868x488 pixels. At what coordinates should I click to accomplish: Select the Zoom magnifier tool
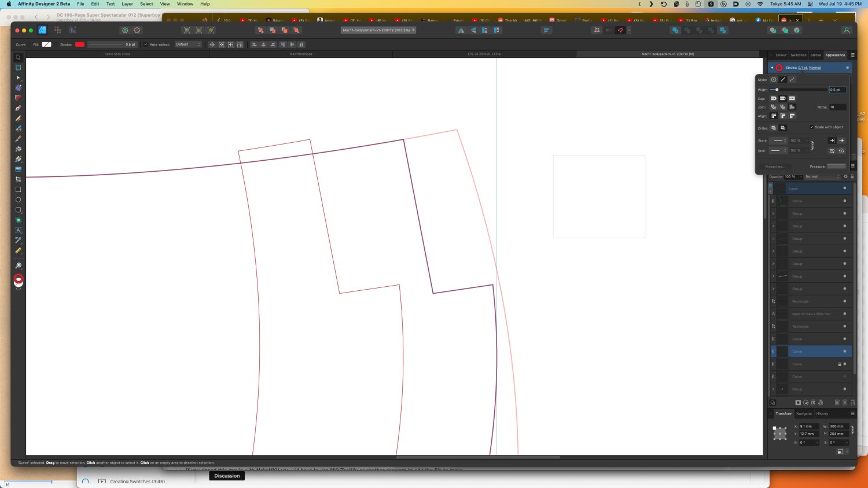18,266
